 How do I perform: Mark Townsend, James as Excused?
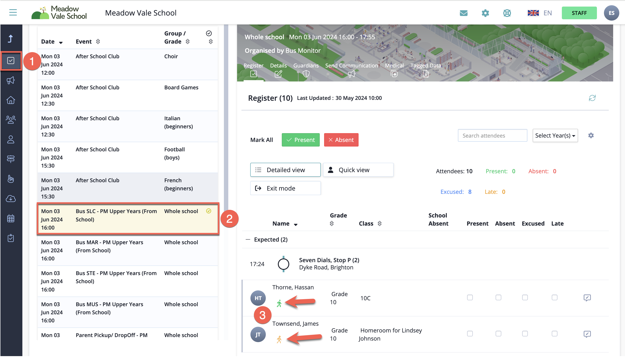(x=525, y=334)
